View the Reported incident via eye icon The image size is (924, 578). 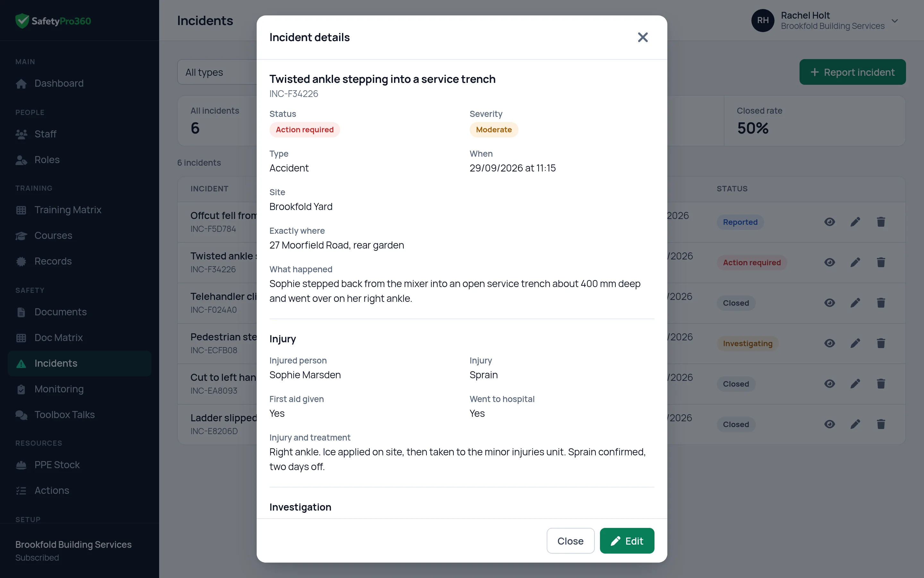829,222
